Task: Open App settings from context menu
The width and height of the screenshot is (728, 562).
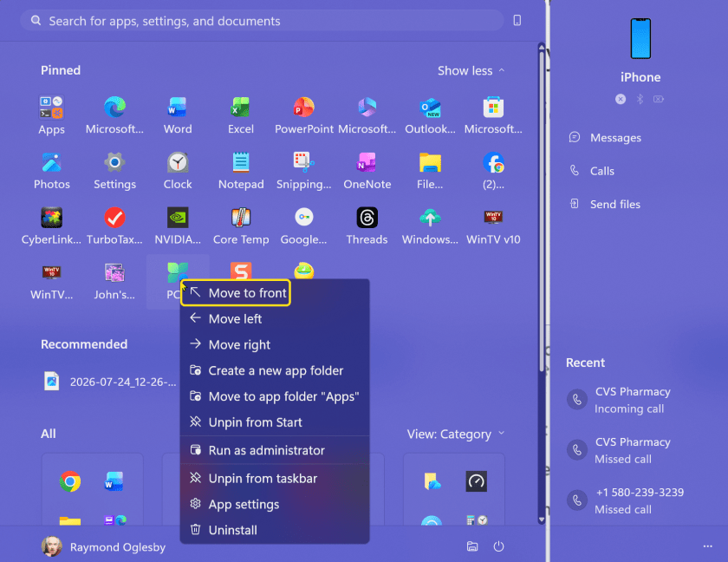Action: [275, 505]
